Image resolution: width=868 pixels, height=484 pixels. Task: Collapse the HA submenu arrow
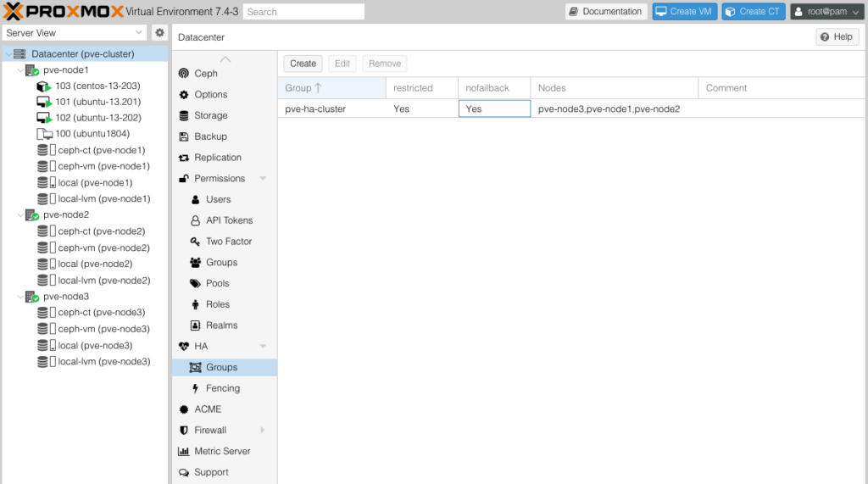tap(263, 346)
